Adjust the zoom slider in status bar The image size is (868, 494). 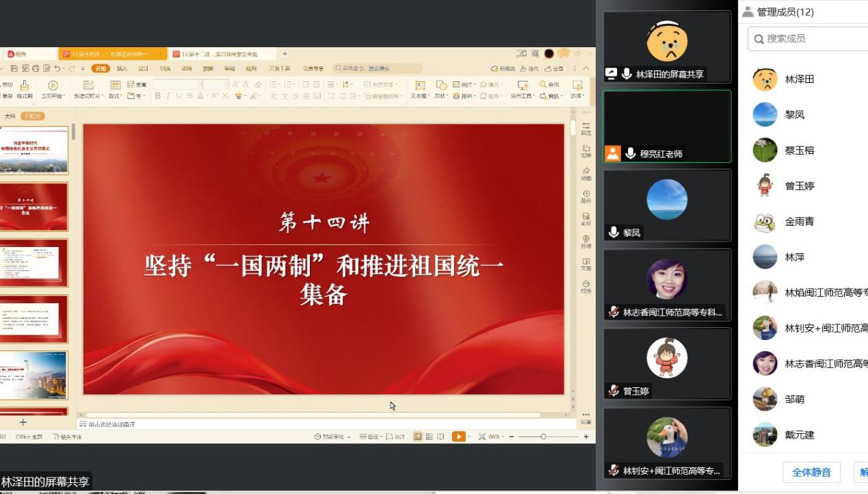coord(543,437)
